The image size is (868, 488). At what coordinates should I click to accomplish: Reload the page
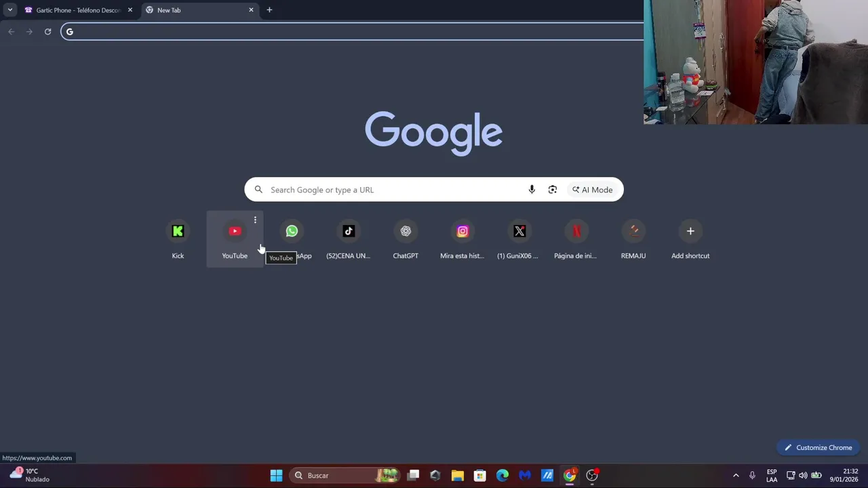tap(47, 31)
